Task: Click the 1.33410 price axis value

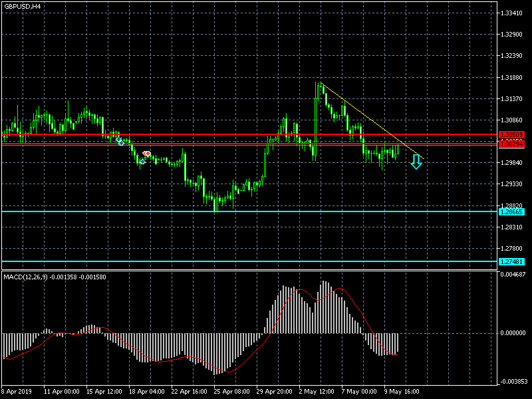Action: pos(511,13)
